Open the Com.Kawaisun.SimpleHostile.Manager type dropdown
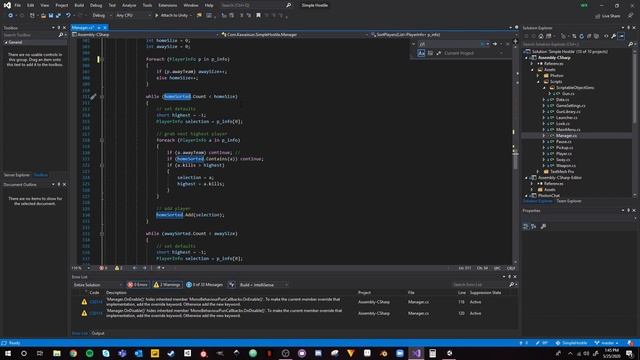640x360 pixels. 295,35
